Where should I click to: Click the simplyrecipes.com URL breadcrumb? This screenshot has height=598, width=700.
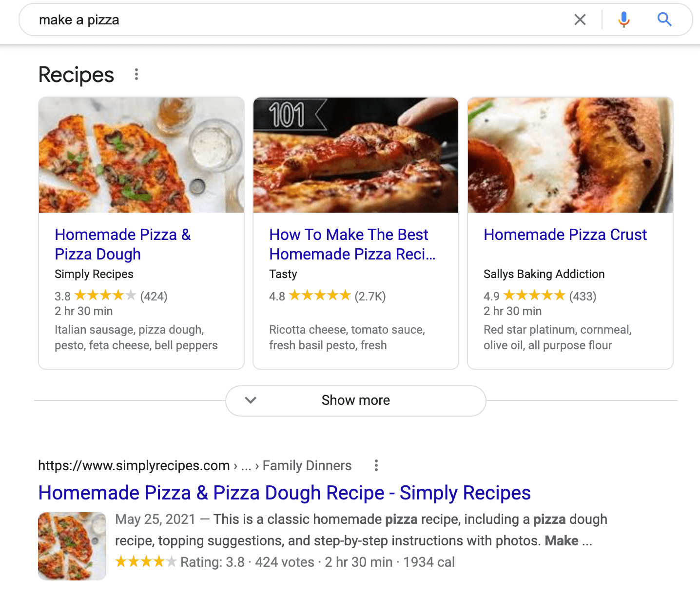(x=134, y=466)
